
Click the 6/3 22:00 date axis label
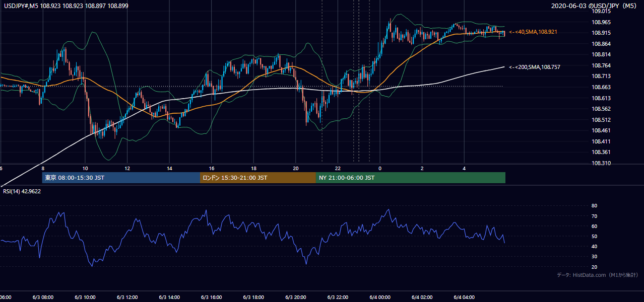338,297
